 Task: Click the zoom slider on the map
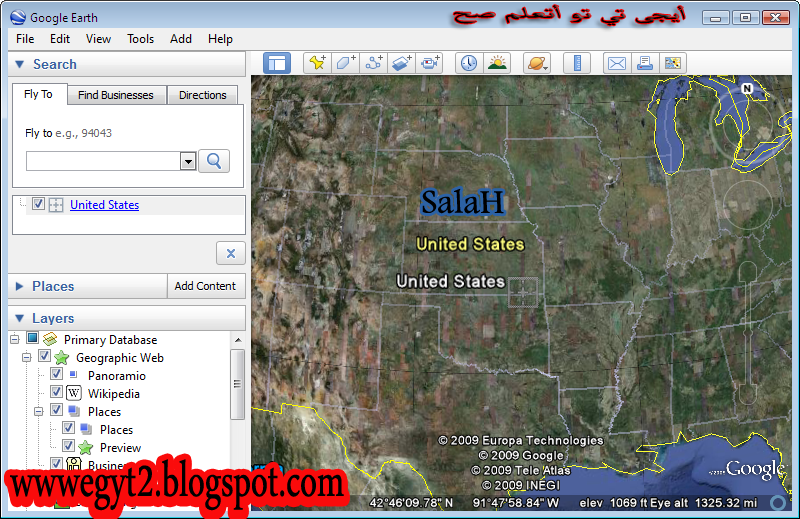pos(747,333)
